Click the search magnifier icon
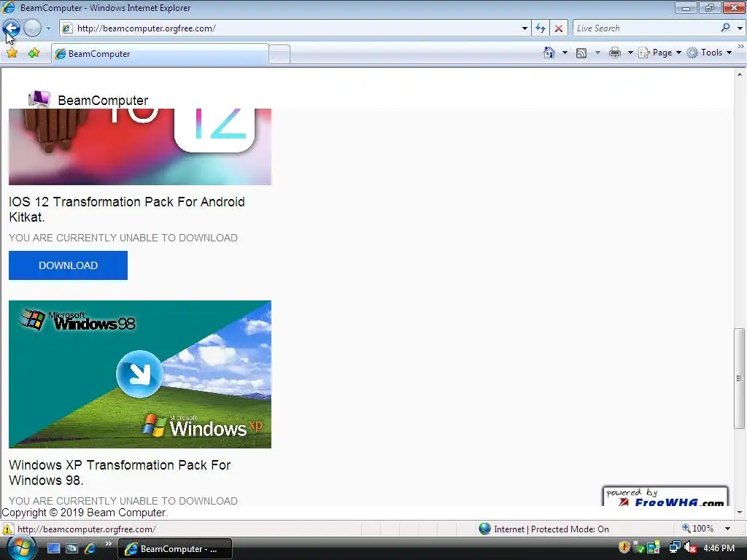Image resolution: width=747 pixels, height=560 pixels. 725,28
